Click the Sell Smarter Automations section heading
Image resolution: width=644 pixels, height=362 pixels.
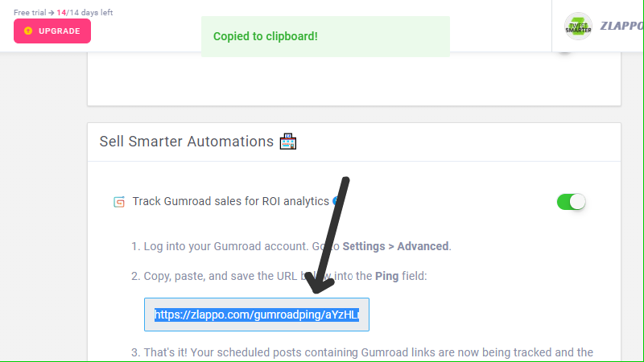187,142
